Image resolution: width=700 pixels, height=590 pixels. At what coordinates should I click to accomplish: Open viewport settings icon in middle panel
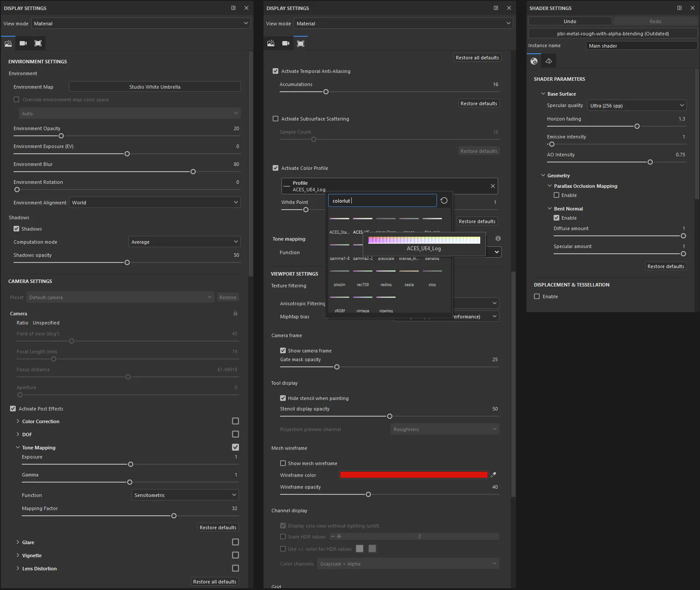[x=301, y=43]
